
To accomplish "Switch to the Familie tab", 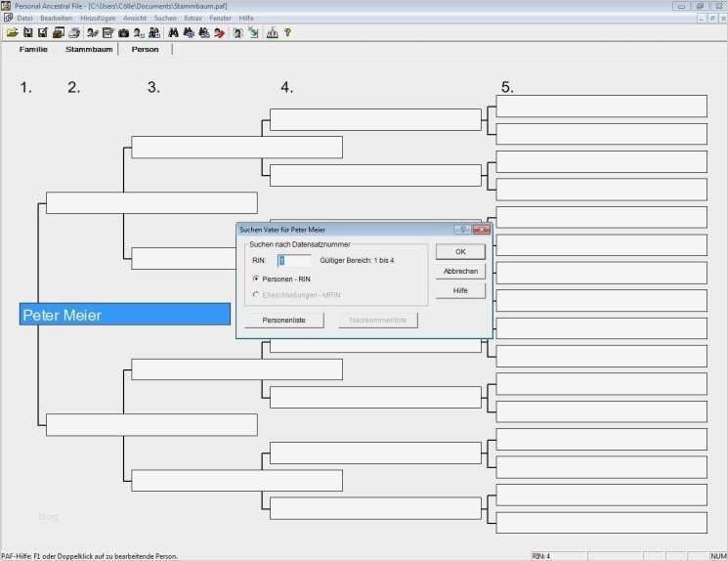I will tap(33, 49).
